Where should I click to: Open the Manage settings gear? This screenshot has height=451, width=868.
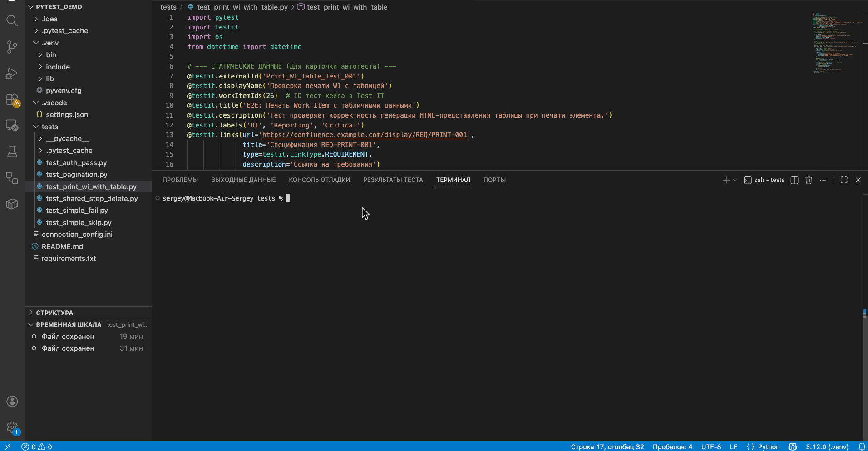point(12,427)
